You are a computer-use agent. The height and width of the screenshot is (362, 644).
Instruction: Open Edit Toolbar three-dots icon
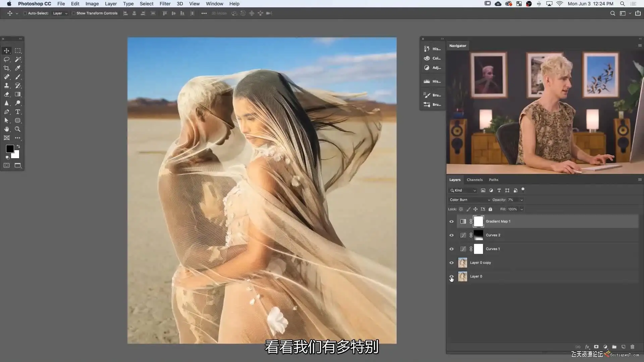[x=18, y=138]
